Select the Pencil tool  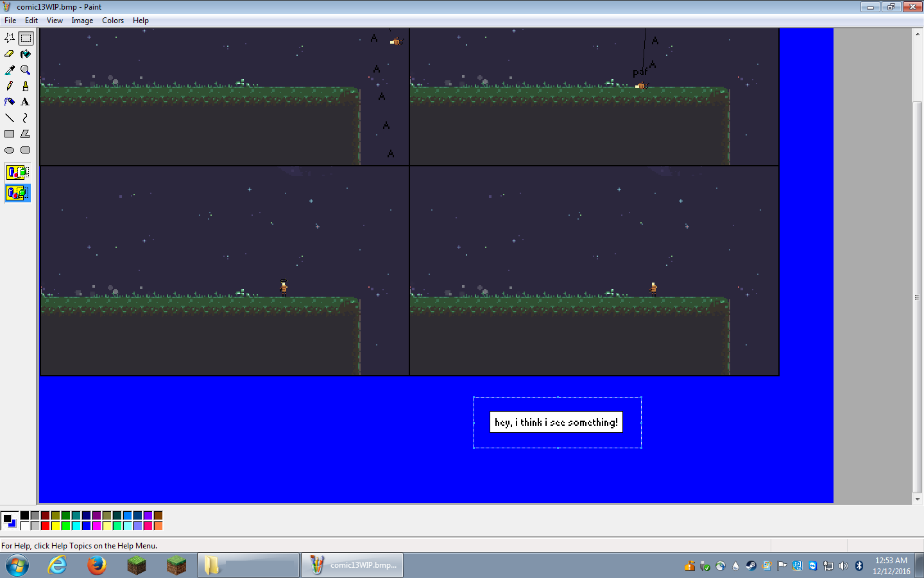point(10,86)
